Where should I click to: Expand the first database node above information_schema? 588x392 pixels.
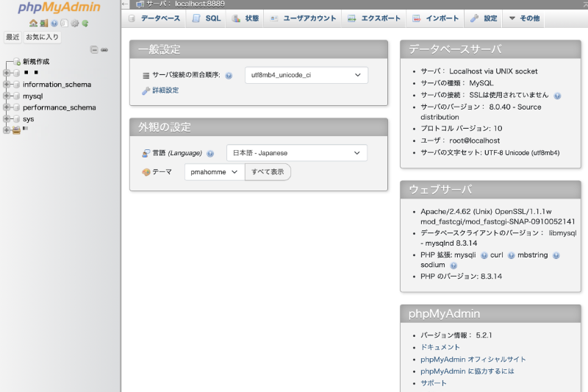(x=7, y=73)
